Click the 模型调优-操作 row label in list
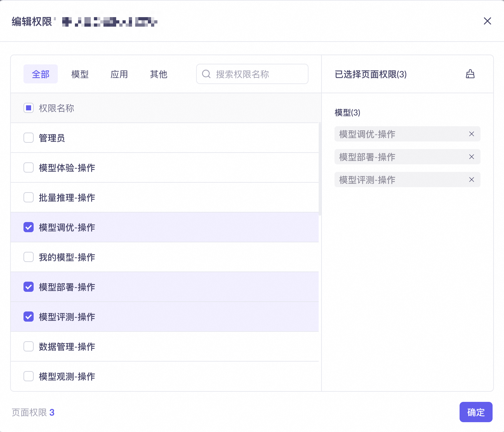 coord(67,227)
